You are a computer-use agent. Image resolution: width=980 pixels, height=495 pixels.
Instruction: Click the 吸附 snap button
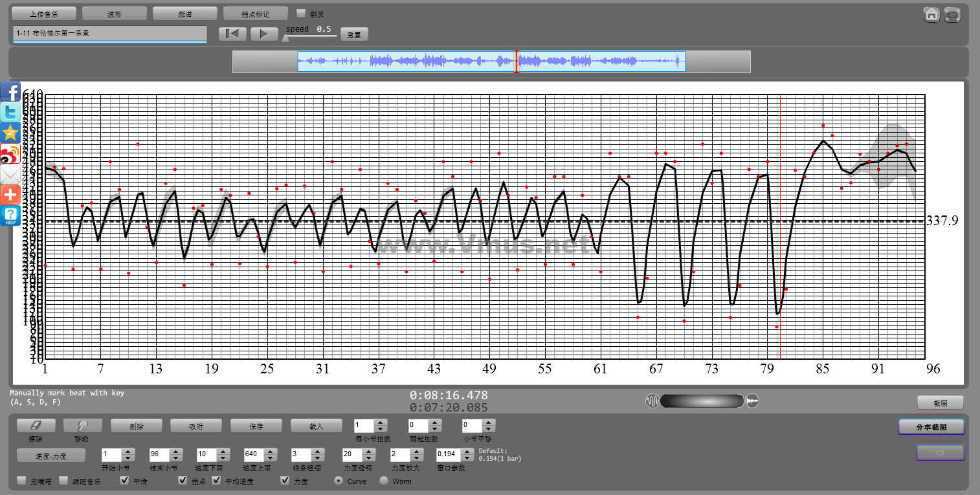196,425
